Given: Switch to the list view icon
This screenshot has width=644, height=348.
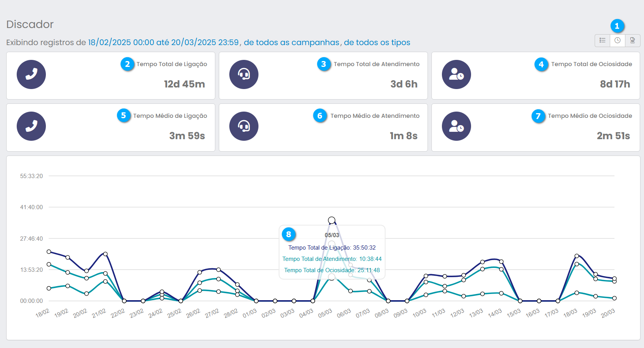Looking at the screenshot, I should 602,40.
